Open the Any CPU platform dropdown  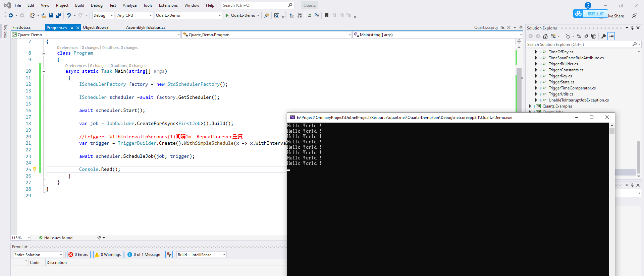[135, 15]
